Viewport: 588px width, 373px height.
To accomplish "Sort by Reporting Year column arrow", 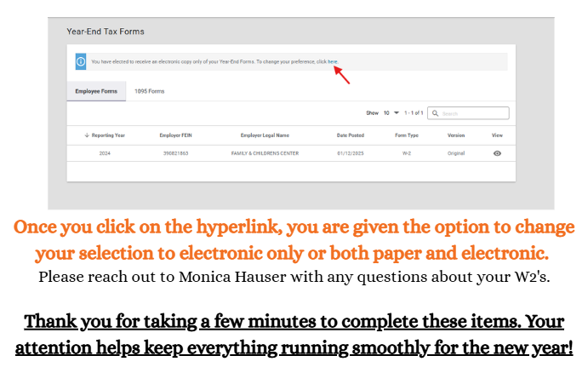I will (87, 135).
